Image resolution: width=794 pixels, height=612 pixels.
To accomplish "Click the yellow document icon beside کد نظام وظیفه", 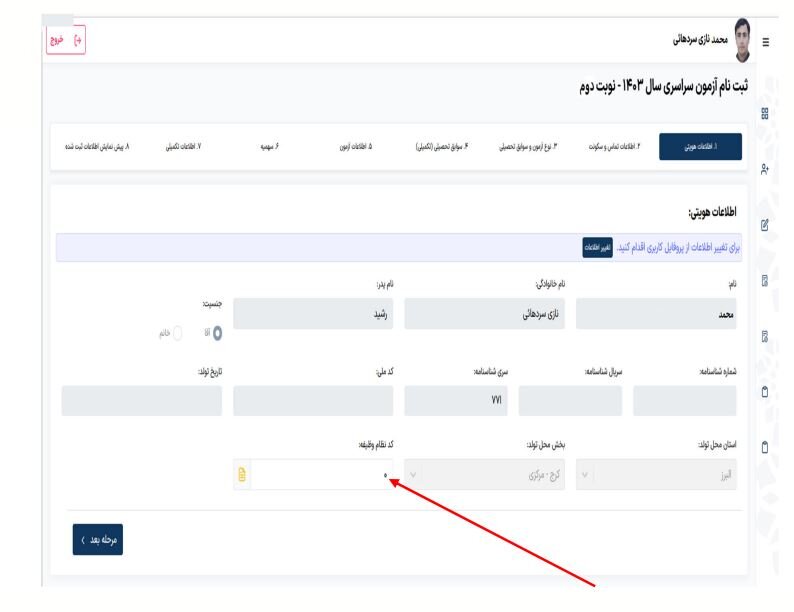I will click(242, 474).
